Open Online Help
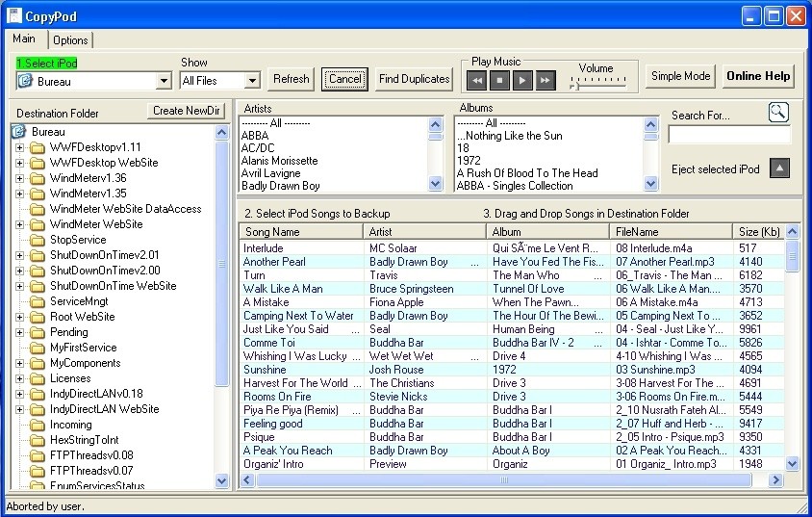 (758, 76)
